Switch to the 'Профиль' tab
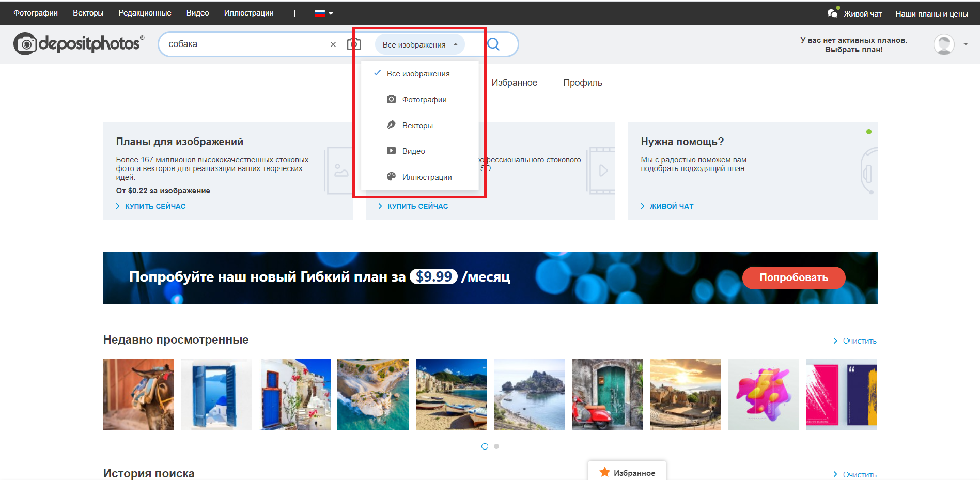This screenshot has width=980, height=480. click(583, 83)
